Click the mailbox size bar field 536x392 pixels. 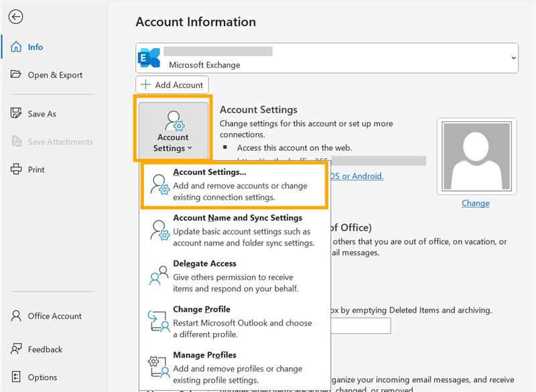click(x=360, y=326)
